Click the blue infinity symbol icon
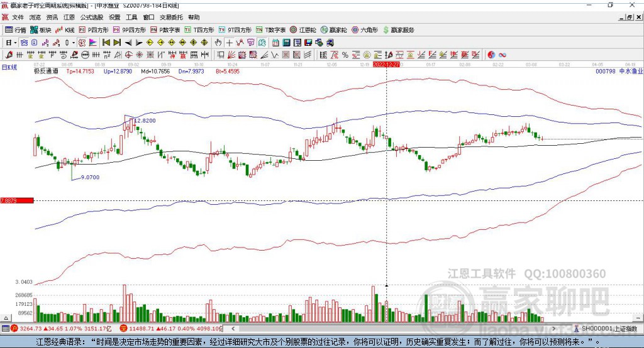The width and height of the screenshot is (644, 348). point(502,55)
